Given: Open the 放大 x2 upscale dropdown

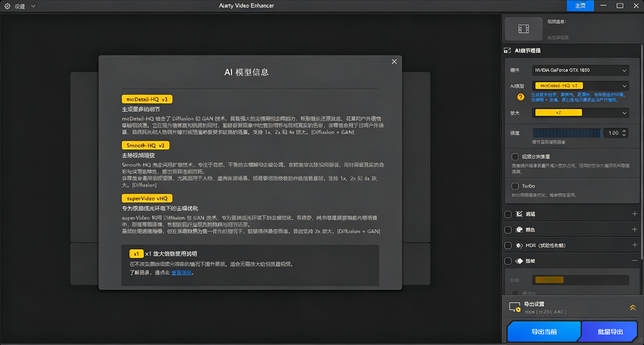Looking at the screenshot, I should tap(581, 113).
